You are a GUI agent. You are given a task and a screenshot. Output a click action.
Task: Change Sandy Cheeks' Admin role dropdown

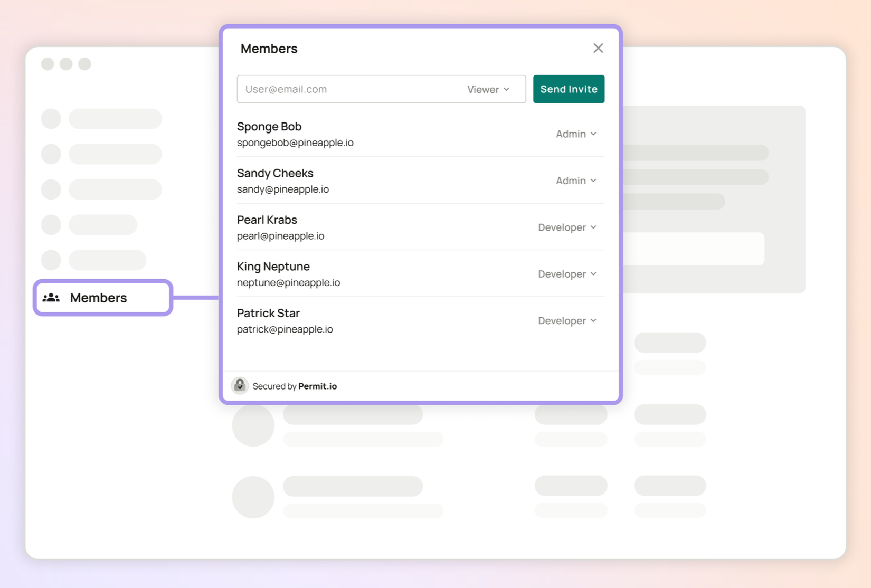pos(576,181)
